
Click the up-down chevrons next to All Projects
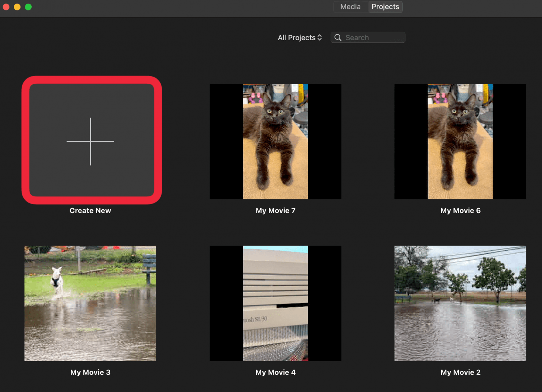pos(319,37)
